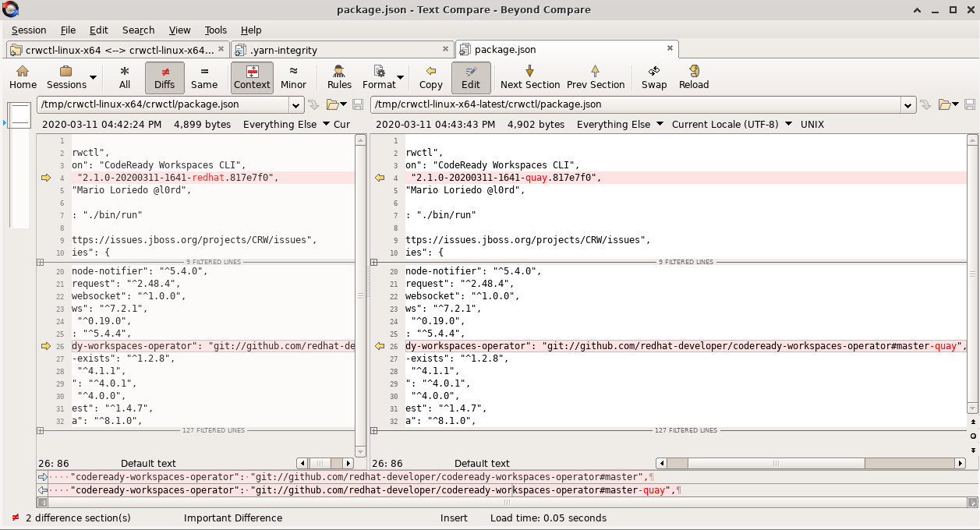This screenshot has height=530, width=980.
Task: Click left copy arrow on line 4
Action: point(45,178)
